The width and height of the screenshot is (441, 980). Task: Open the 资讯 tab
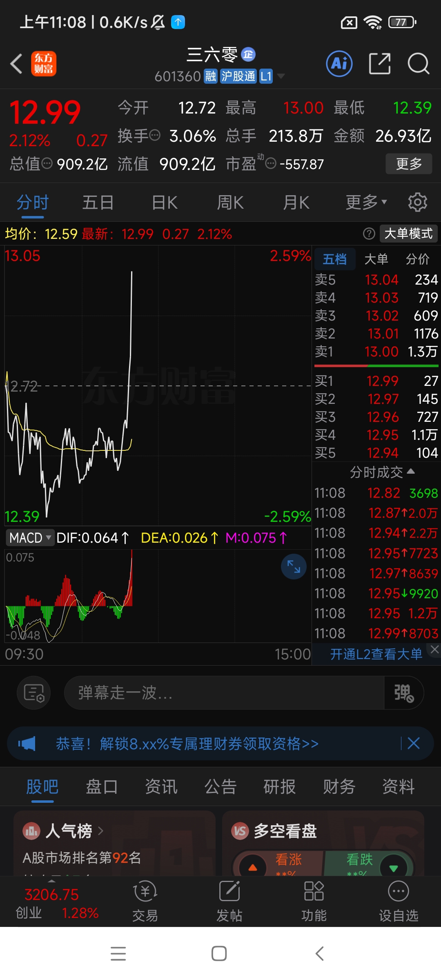pyautogui.click(x=161, y=786)
